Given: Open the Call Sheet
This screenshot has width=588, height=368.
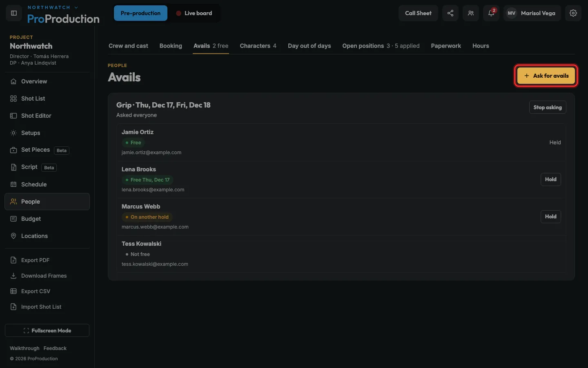Looking at the screenshot, I should 418,13.
